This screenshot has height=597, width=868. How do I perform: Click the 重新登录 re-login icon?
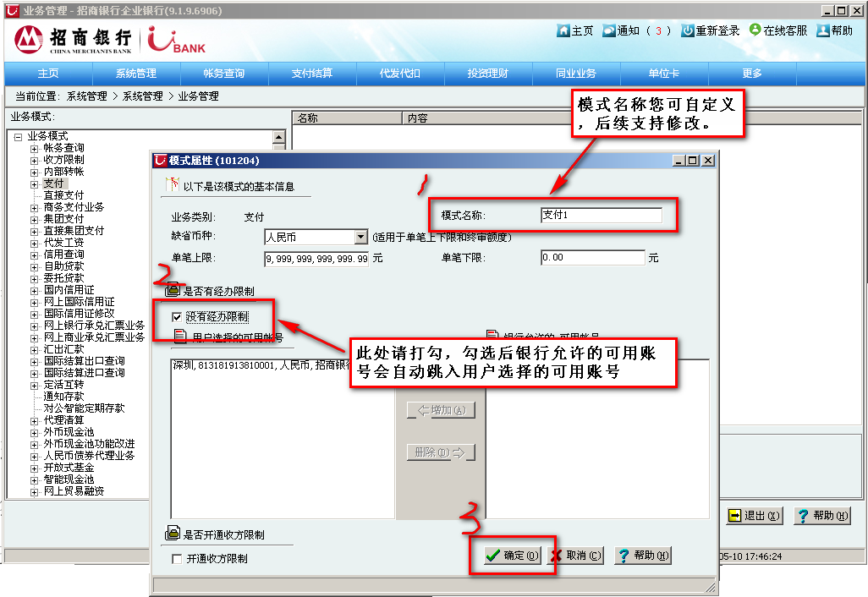688,30
